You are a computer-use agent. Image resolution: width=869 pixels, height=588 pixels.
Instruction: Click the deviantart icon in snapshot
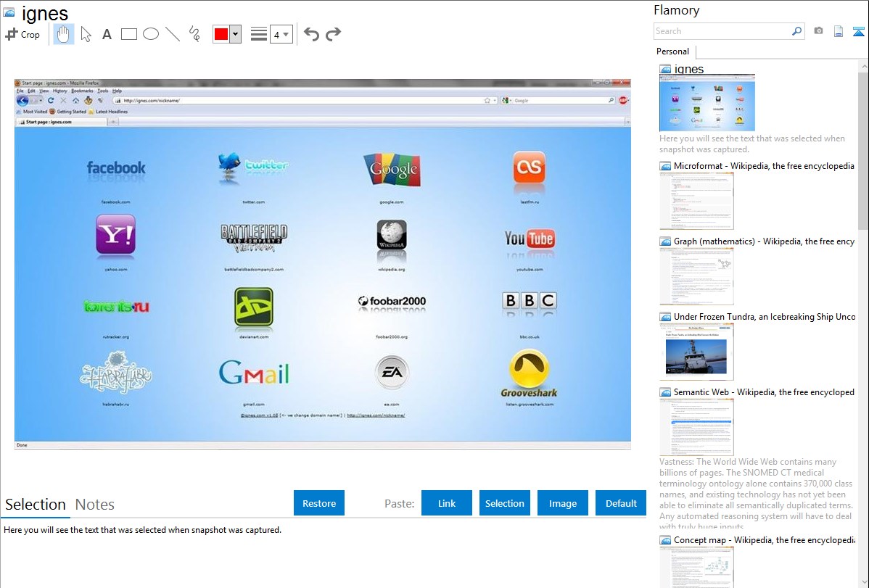coord(254,307)
